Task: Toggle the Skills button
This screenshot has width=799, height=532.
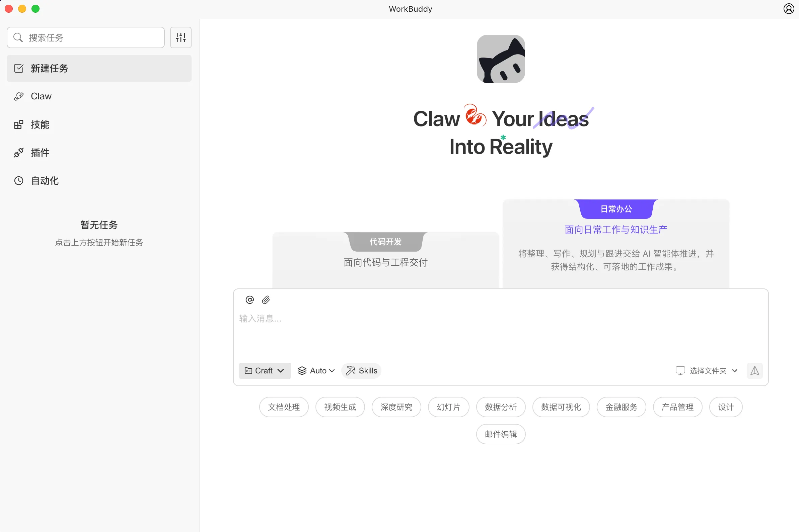Action: click(361, 370)
